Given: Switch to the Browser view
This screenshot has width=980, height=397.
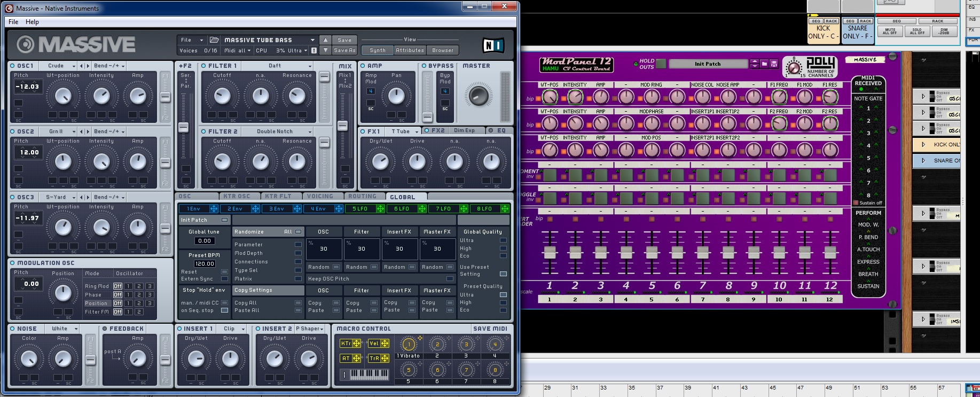Looking at the screenshot, I should click(x=443, y=50).
